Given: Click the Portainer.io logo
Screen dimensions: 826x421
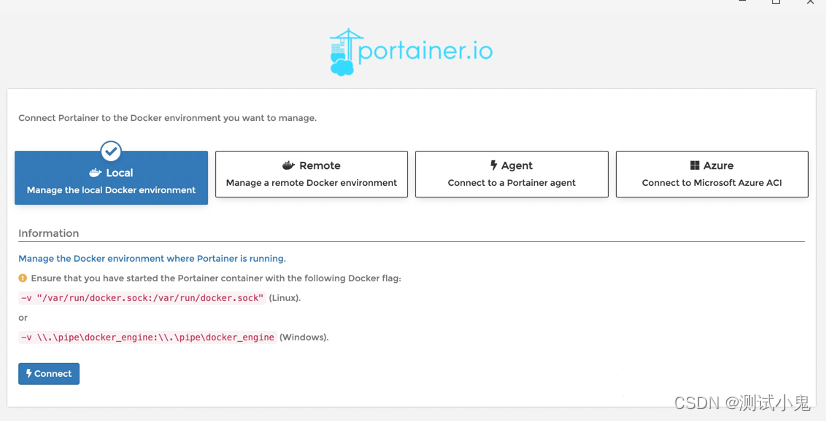Looking at the screenshot, I should coord(411,52).
